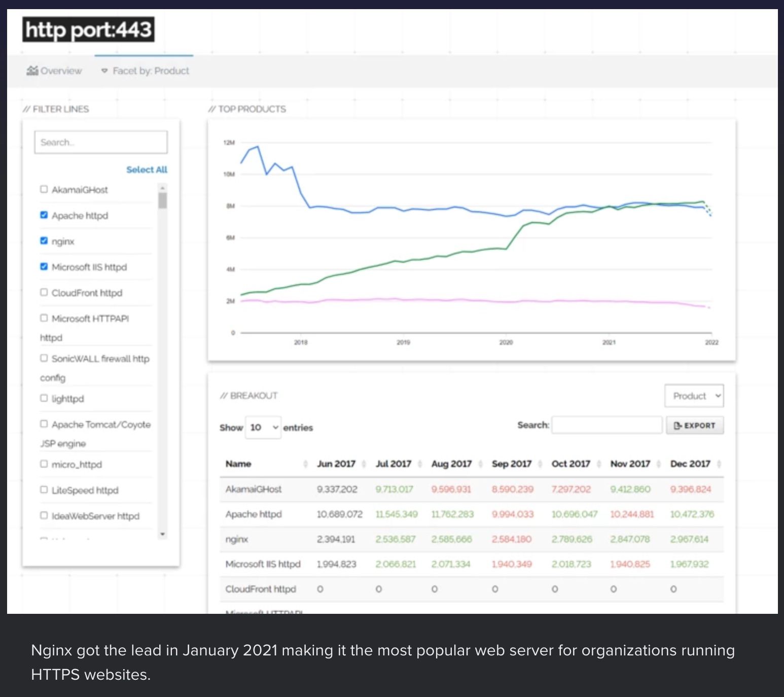The image size is (784, 697).
Task: Click the Select All link
Action: [147, 169]
